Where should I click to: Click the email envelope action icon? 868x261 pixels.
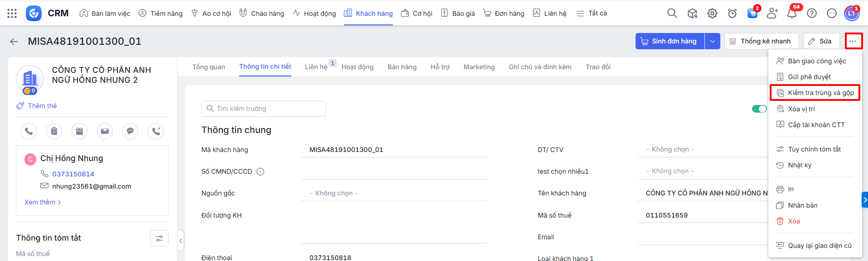pos(105,131)
